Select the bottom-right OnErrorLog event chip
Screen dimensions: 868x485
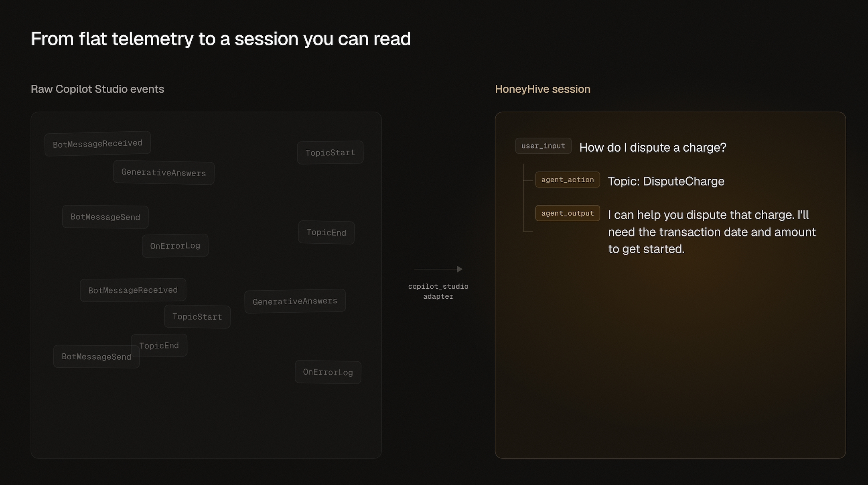328,372
